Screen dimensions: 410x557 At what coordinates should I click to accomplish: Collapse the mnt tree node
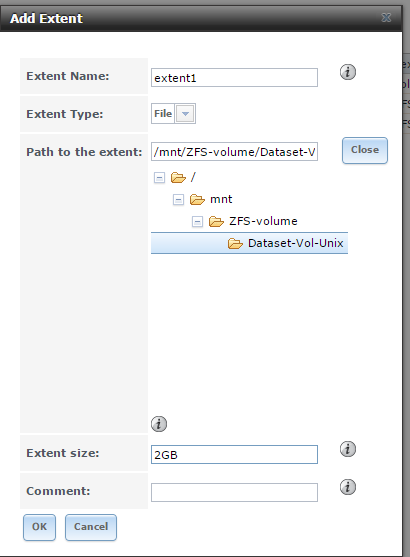click(x=178, y=200)
